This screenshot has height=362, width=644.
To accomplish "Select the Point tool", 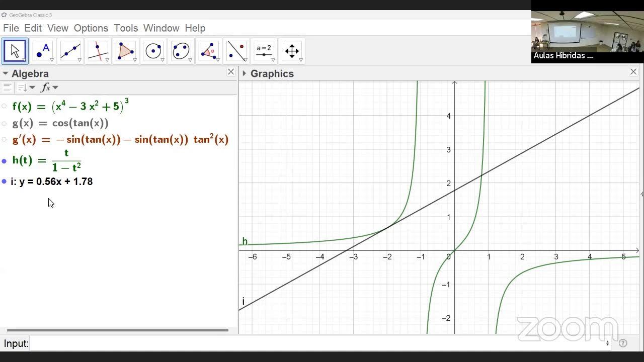I will [x=43, y=51].
